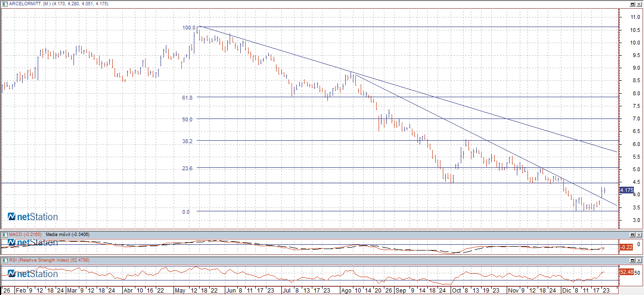
Task: Click the Oct label on the date axis
Action: (x=456, y=291)
